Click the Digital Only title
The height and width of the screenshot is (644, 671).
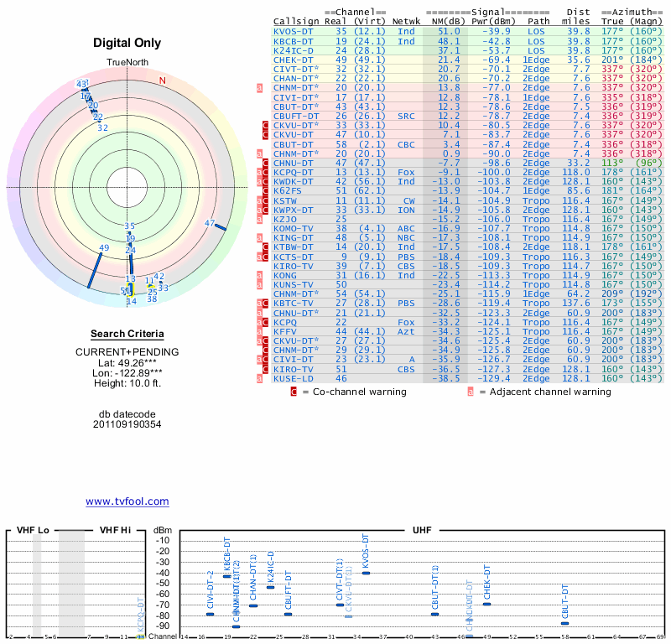[x=127, y=43]
